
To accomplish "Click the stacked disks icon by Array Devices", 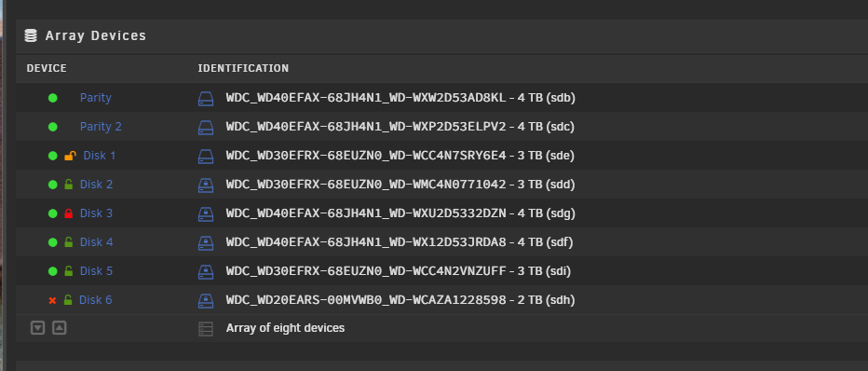I will (x=31, y=35).
